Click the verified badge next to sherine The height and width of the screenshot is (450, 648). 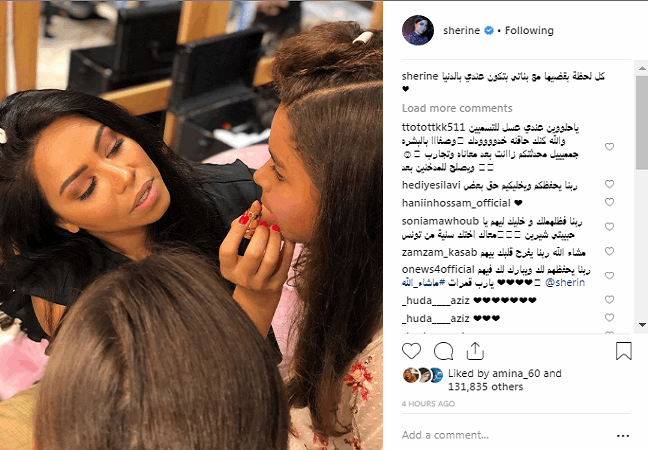[x=488, y=31]
